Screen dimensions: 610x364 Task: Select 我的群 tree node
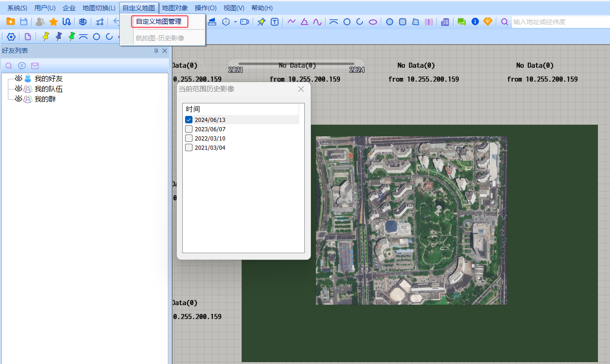point(45,99)
